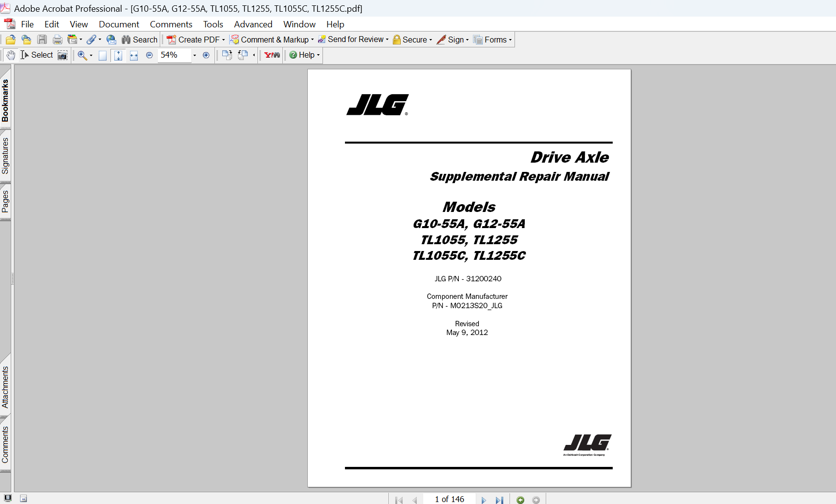Click the May 9, 2012 date text

467,333
